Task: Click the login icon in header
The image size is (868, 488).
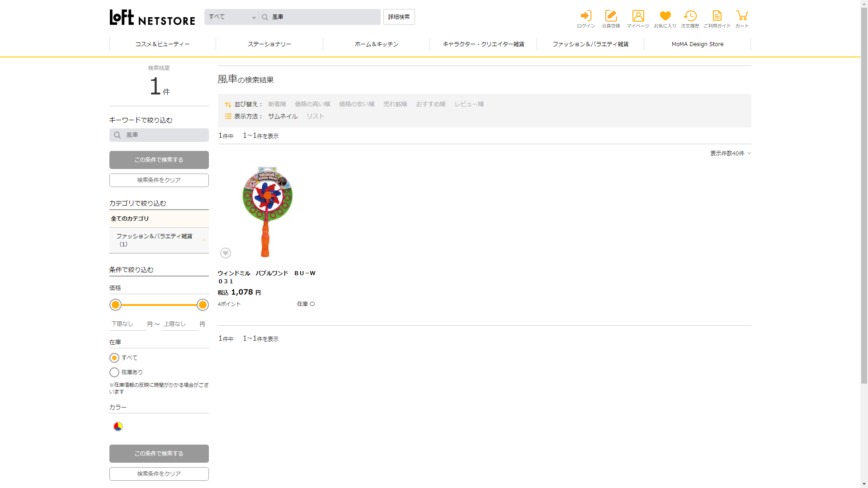Action: tap(586, 16)
